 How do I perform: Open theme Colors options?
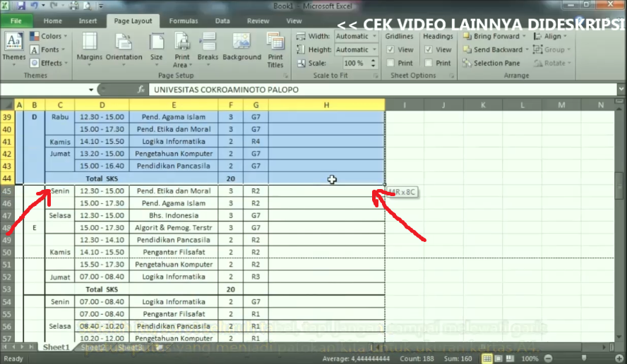49,37
